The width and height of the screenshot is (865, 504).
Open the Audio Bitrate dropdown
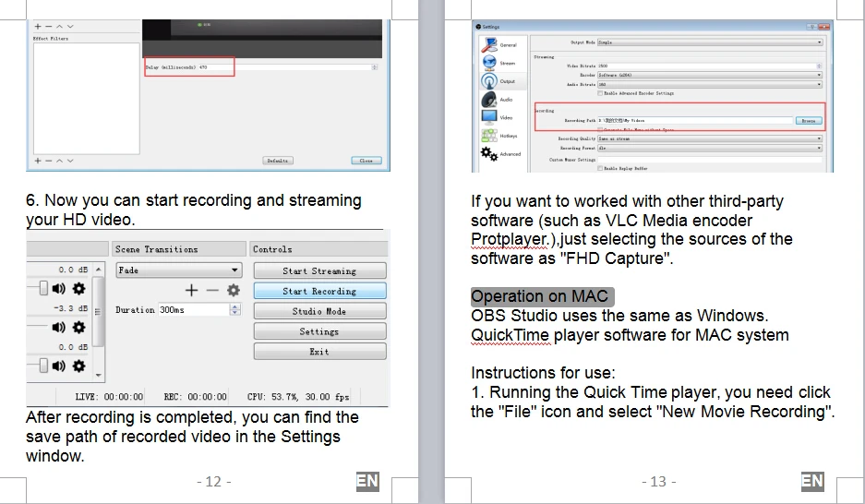710,84
